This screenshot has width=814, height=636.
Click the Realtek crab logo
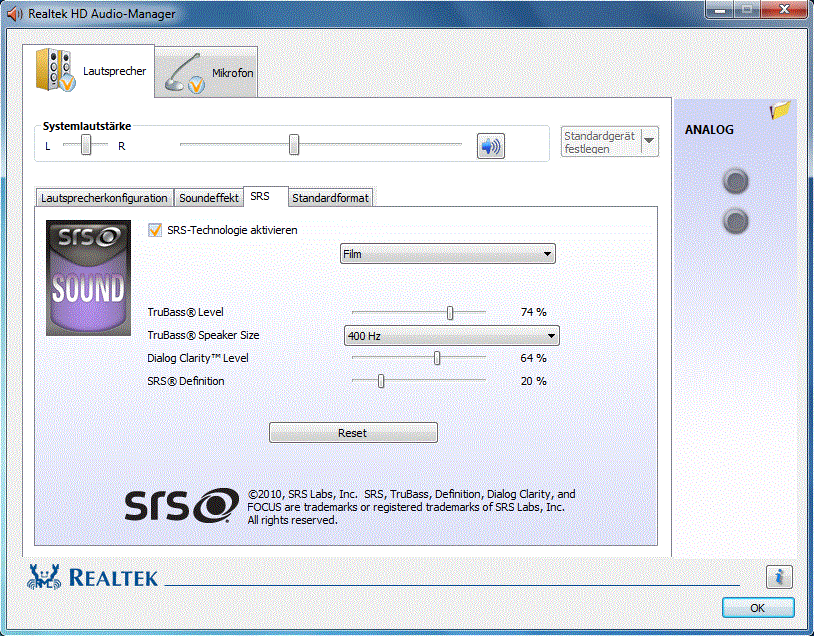pos(44,577)
